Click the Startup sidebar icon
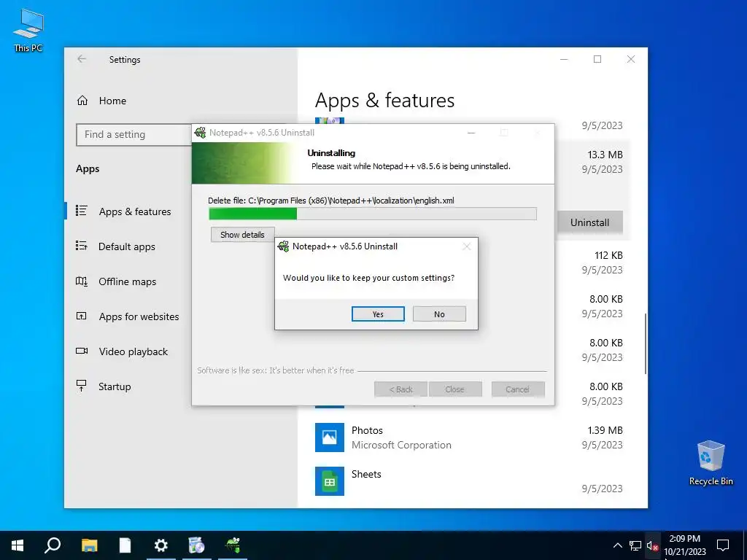This screenshot has height=560, width=747. (82, 386)
